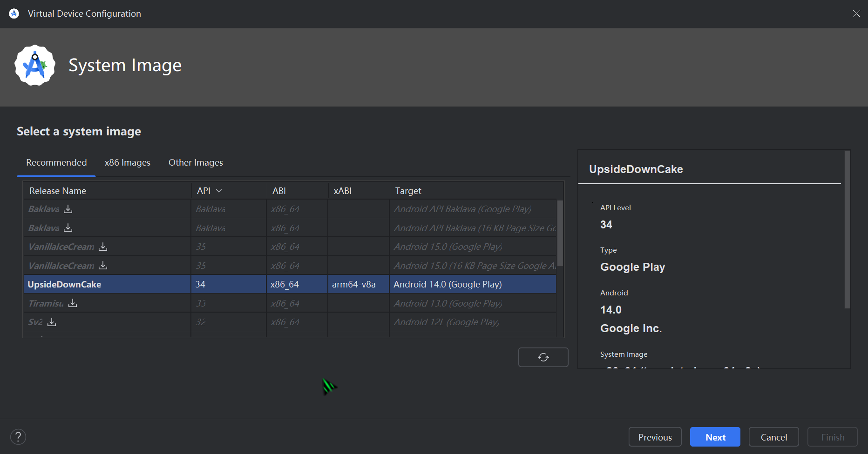Sort the list by API column arrow

[219, 191]
